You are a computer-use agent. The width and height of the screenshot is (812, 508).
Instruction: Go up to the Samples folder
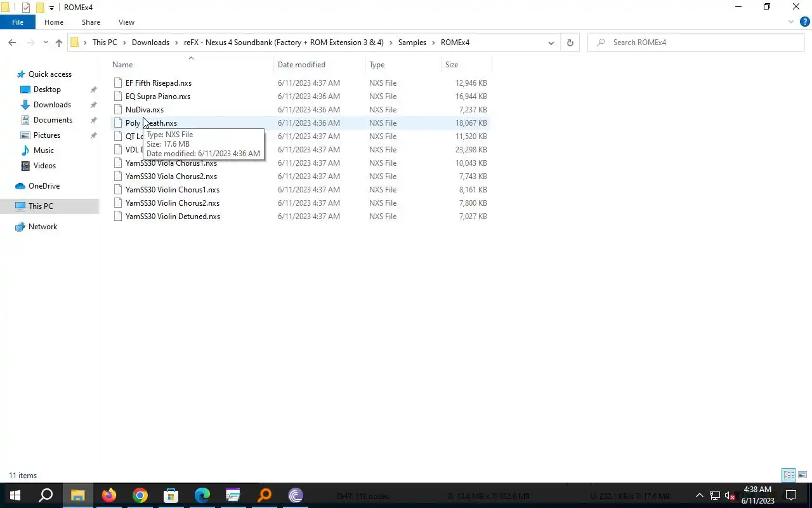coord(59,43)
